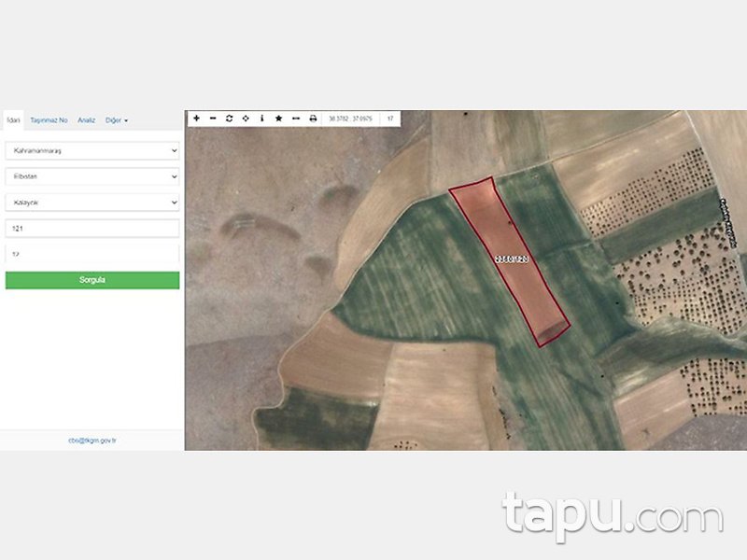Open the Analiz tab

point(87,120)
